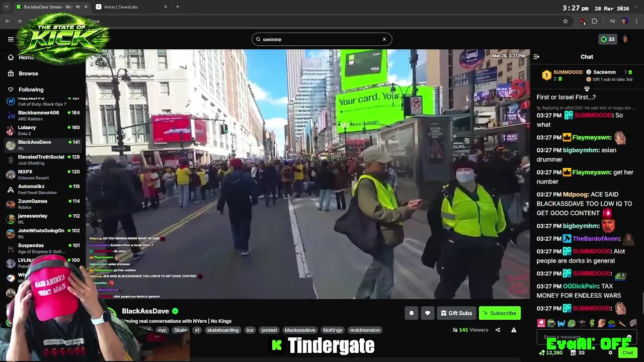The height and width of the screenshot is (362, 644).
Task: Click the Gift Subs button
Action: click(456, 313)
